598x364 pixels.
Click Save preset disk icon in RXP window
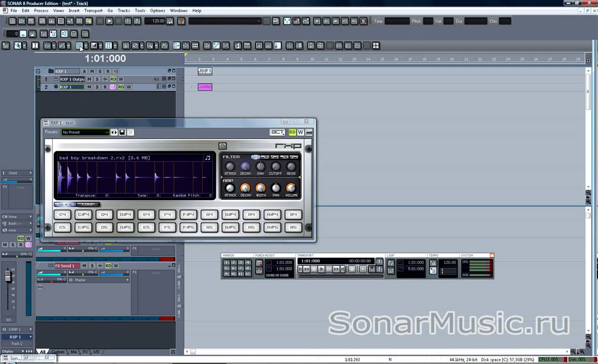tap(122, 132)
